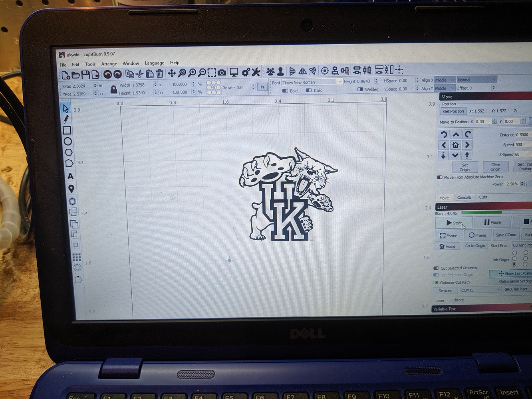Click Go to Origin
The width and height of the screenshot is (532, 399).
(x=475, y=245)
